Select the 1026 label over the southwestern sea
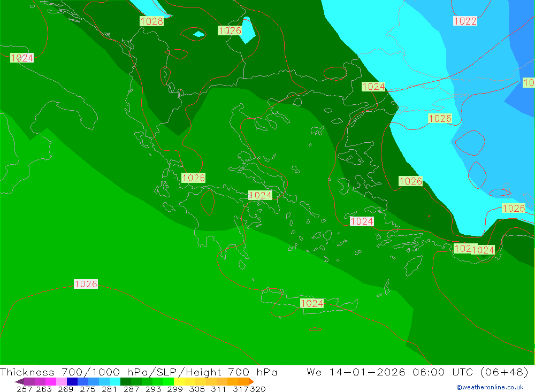Viewport: 535px width, 392px height. click(x=86, y=284)
